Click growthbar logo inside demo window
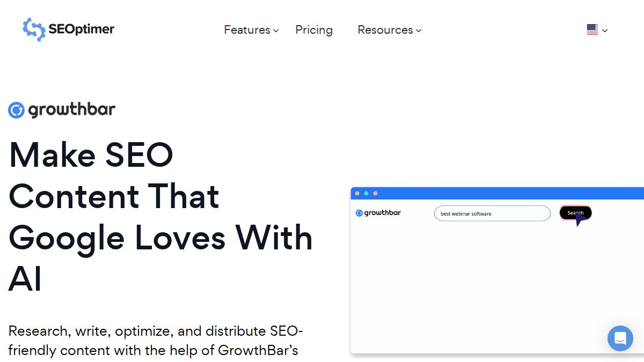Image resolution: width=644 pixels, height=362 pixels. point(378,213)
